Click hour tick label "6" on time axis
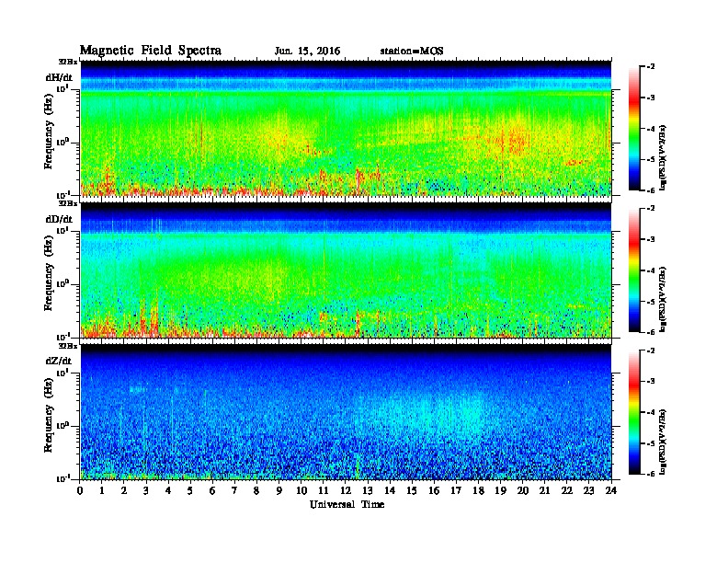Image resolution: width=728 pixels, height=563 pixels. 212,491
